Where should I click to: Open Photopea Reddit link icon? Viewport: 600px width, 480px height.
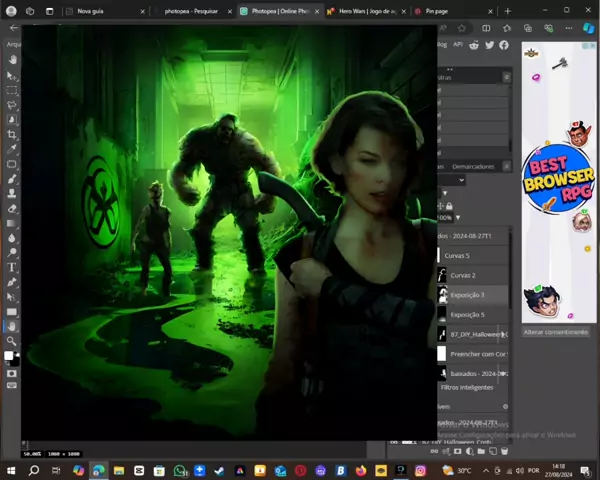[x=474, y=45]
